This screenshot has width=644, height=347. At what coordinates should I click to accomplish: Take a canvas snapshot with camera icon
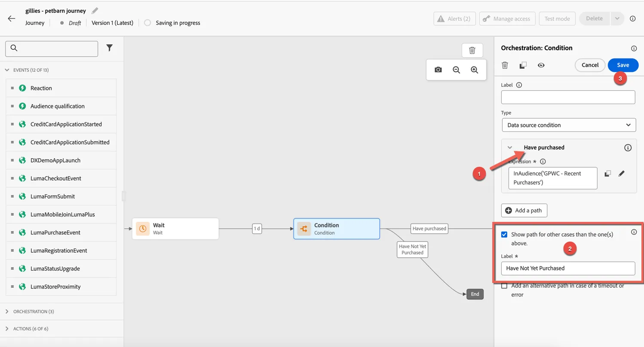pos(438,70)
